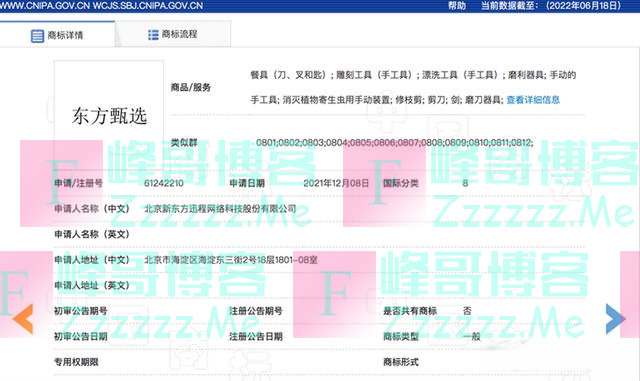Click the 商标类型 value 一般

[x=471, y=336]
